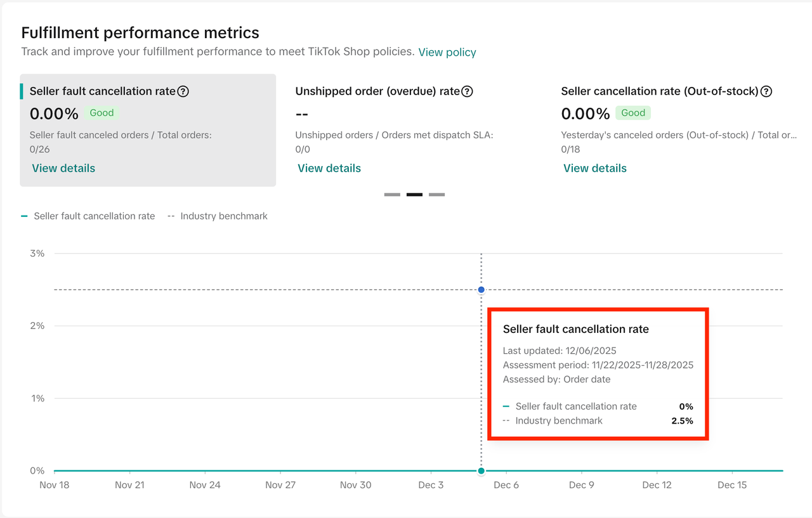812x518 pixels.
Task: Click the teal 0% data point on chart
Action: point(481,470)
